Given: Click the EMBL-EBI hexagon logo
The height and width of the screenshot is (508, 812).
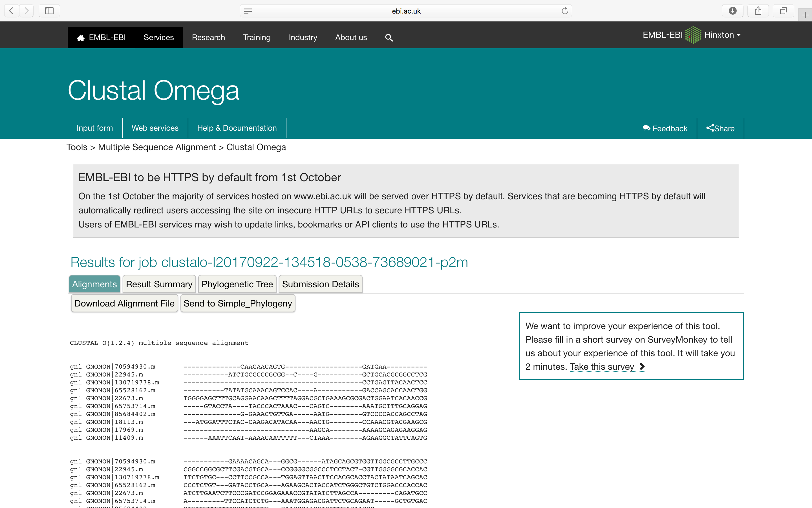Looking at the screenshot, I should (693, 35).
